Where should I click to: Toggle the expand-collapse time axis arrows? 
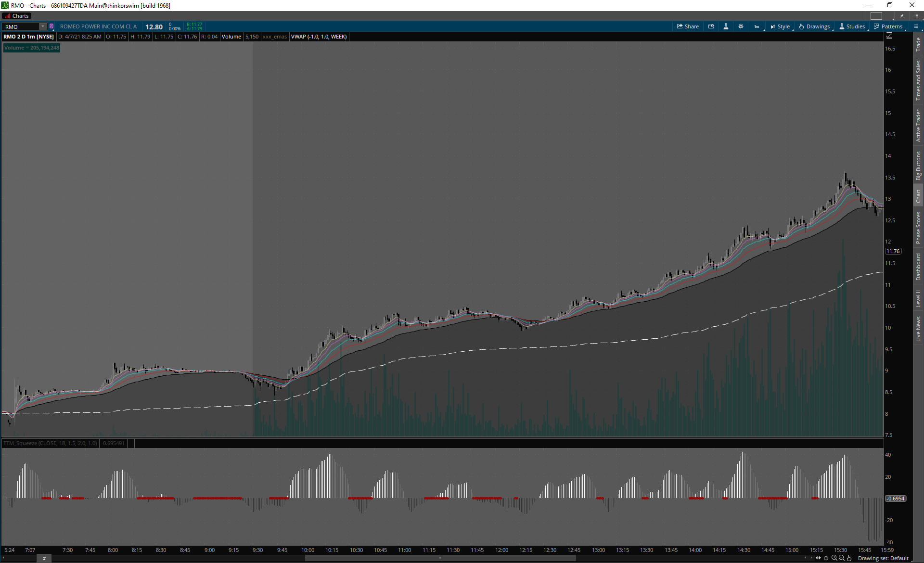tap(818, 558)
